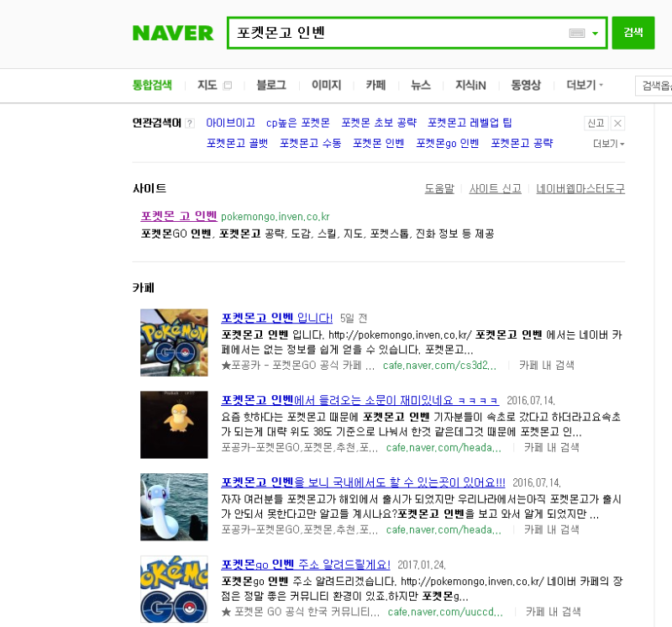The width and height of the screenshot is (672, 627).
Task: Open the 동영상 tab
Action: [x=526, y=85]
